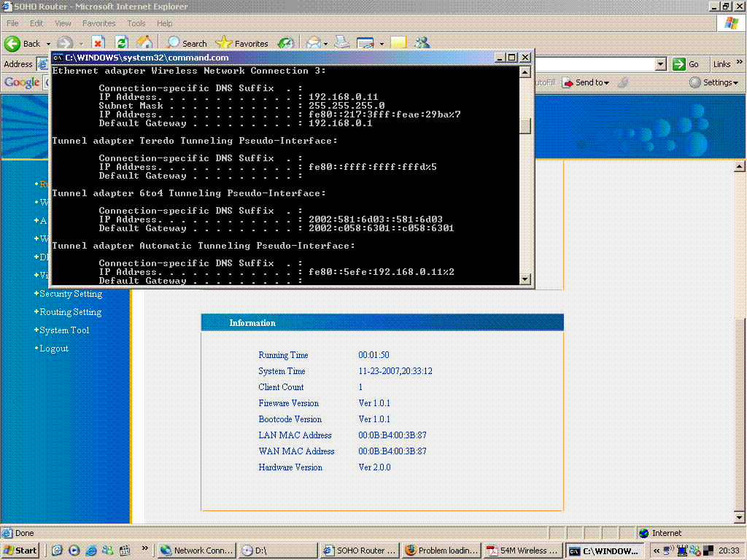Image resolution: width=747 pixels, height=560 pixels.
Task: Click the Firmware Version label
Action: [288, 403]
